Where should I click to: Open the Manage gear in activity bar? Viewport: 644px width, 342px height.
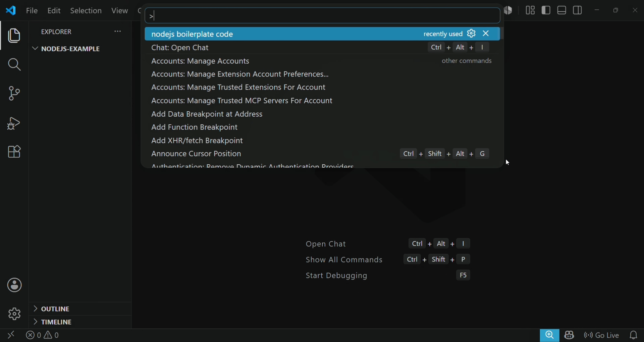tap(14, 314)
